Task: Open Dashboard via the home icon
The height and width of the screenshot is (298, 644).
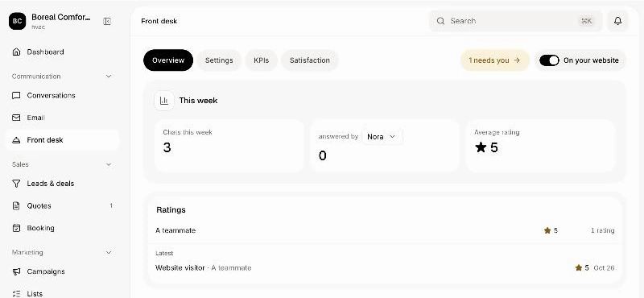Action: [16, 52]
